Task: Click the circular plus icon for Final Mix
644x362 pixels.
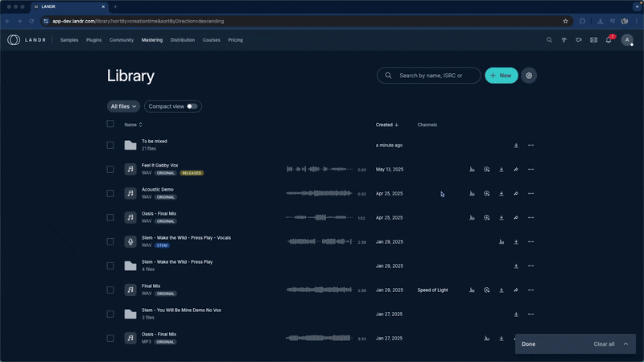Action: 487,290
